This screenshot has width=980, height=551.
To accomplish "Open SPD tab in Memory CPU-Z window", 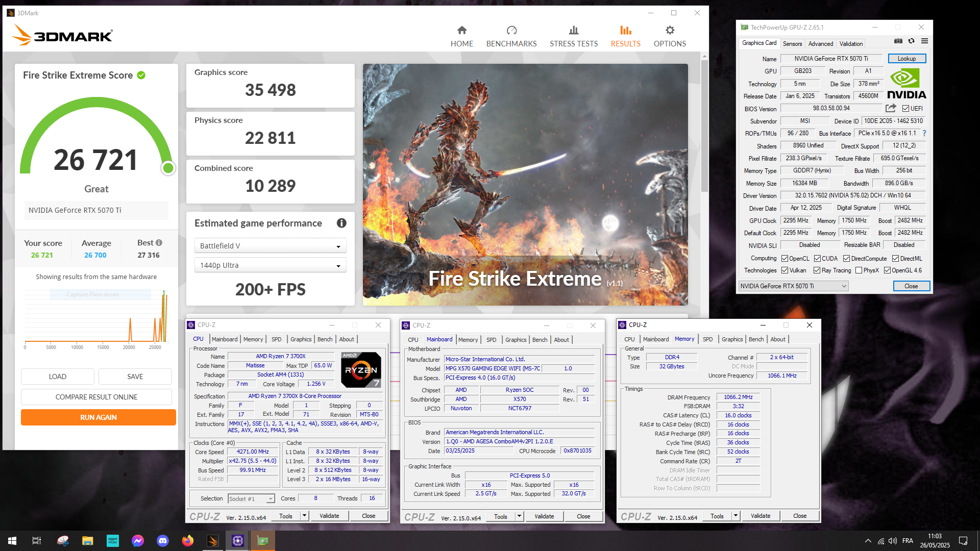I will pos(707,339).
